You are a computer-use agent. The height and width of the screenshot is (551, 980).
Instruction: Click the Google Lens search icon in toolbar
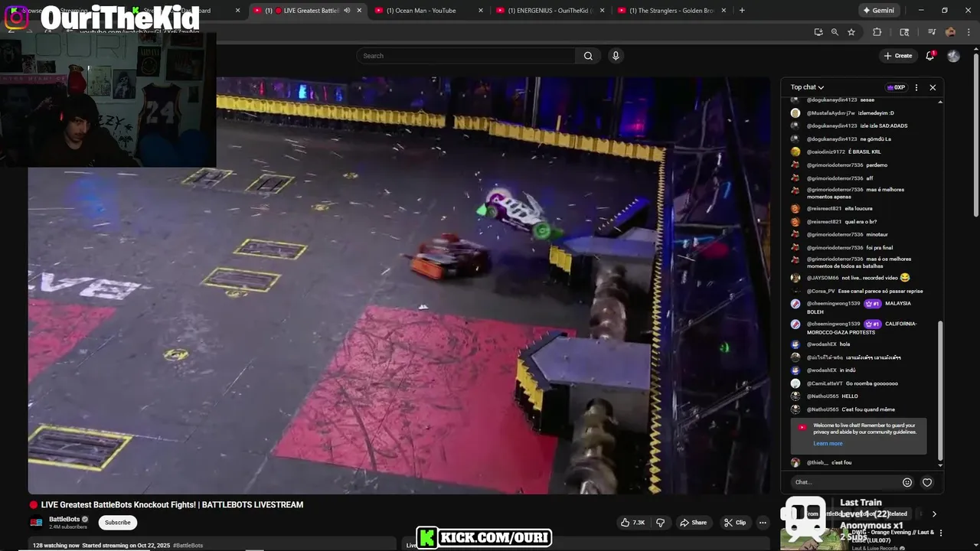(904, 32)
